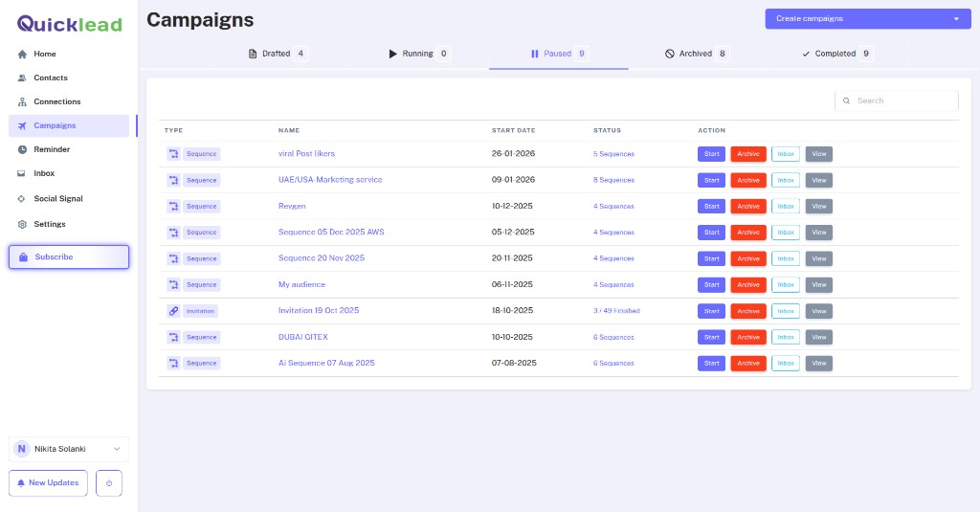980x512 pixels.
Task: Archive the UAE/USA Marketing service campaign
Action: click(748, 180)
